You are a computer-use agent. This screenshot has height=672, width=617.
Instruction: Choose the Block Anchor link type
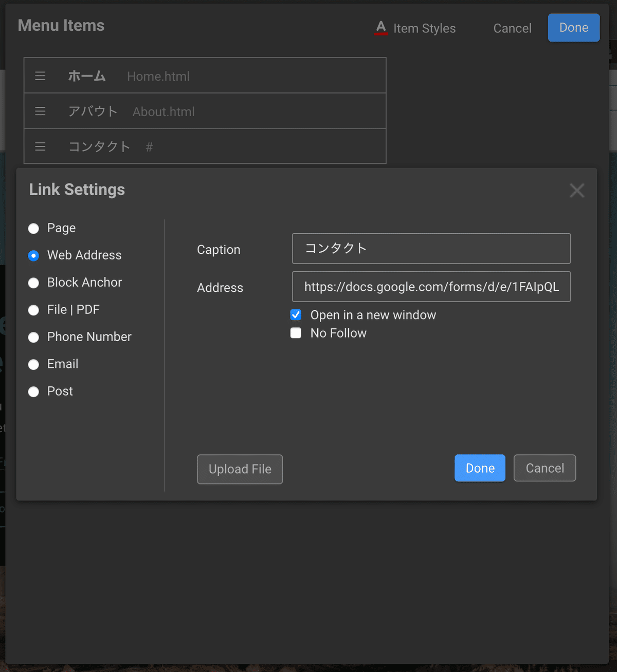[x=33, y=283]
